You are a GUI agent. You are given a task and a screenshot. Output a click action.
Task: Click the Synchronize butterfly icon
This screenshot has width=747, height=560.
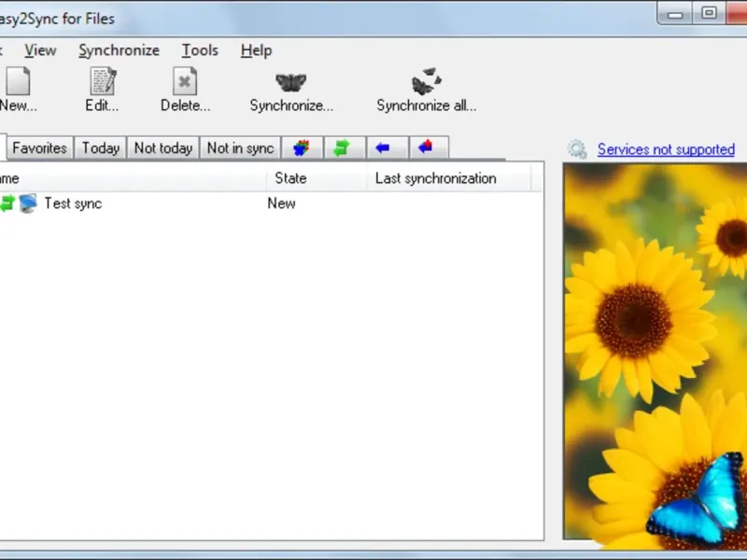coord(291,82)
